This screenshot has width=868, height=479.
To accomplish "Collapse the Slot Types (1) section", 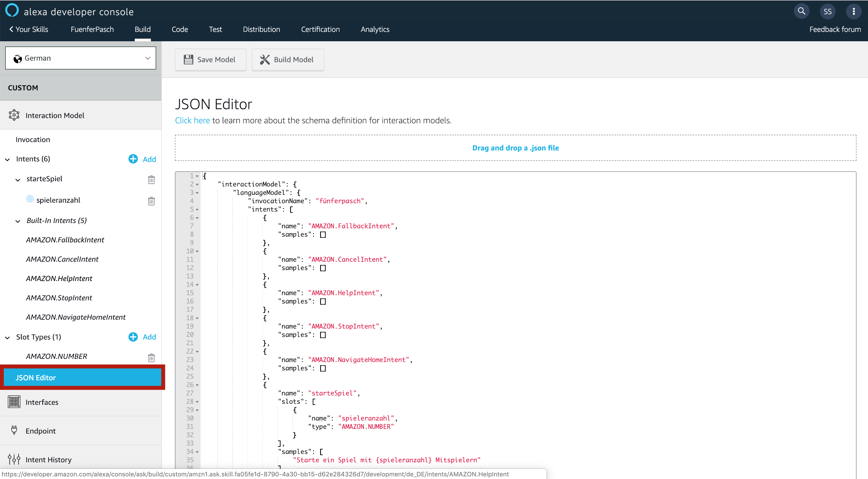I will coord(7,337).
